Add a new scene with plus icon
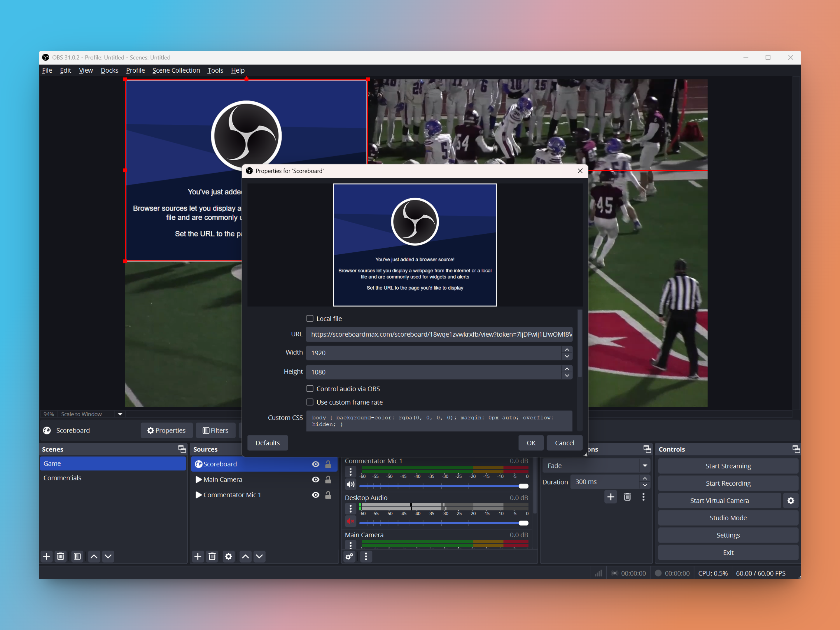The image size is (840, 630). pos(46,556)
